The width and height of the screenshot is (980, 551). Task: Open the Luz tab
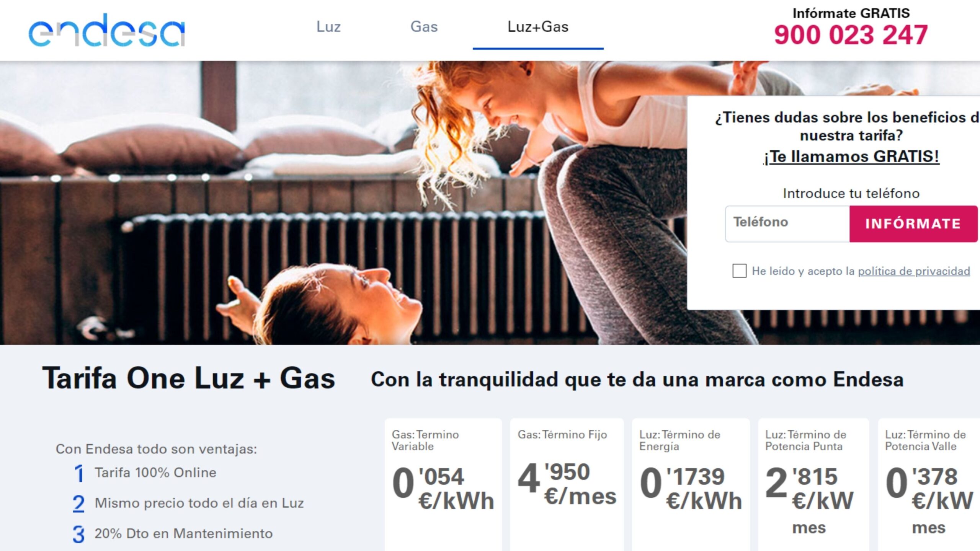[328, 27]
